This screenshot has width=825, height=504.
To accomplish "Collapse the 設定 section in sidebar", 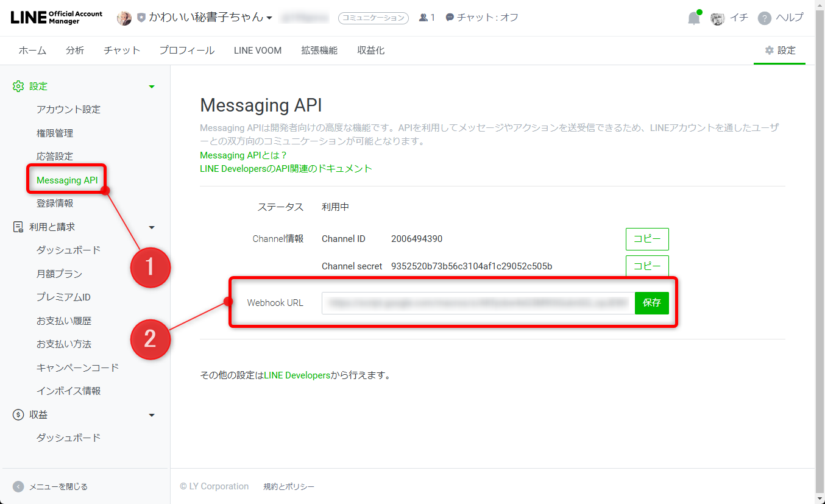I will [152, 86].
